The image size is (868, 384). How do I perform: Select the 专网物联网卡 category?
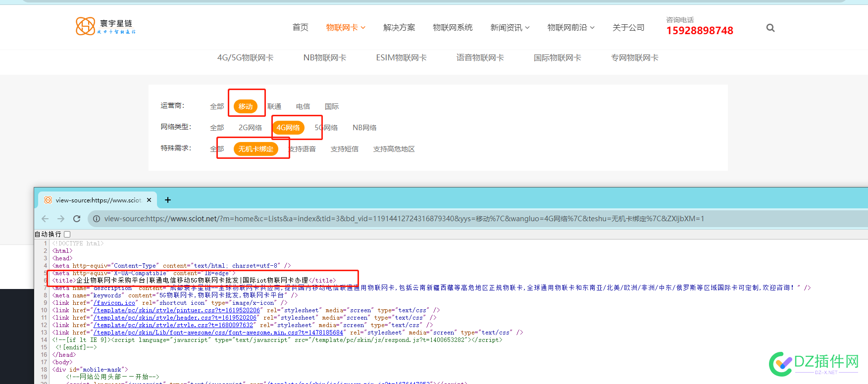tap(635, 58)
